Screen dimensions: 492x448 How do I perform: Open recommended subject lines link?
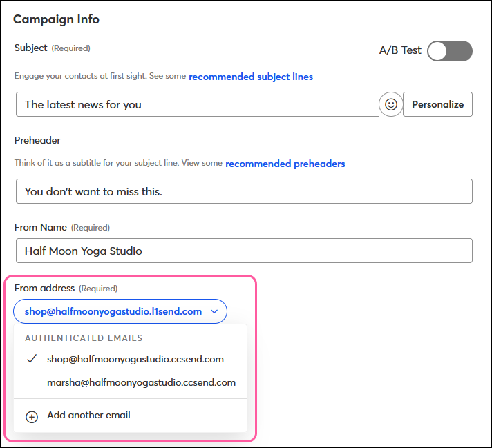click(251, 77)
